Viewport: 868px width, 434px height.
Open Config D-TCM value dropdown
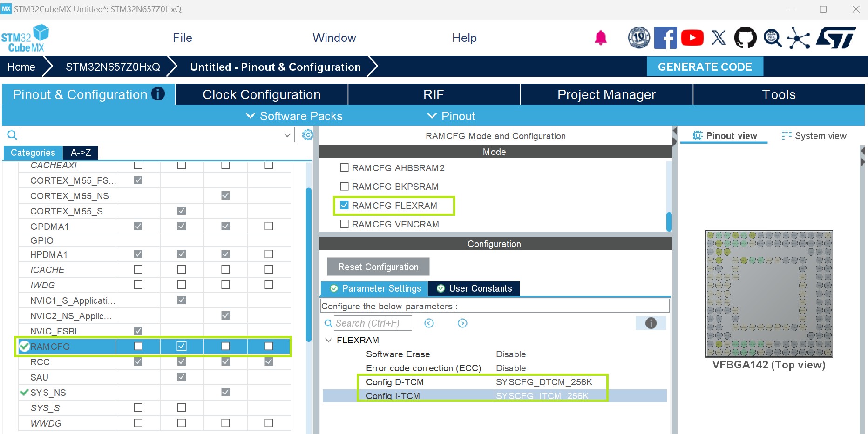[544, 382]
